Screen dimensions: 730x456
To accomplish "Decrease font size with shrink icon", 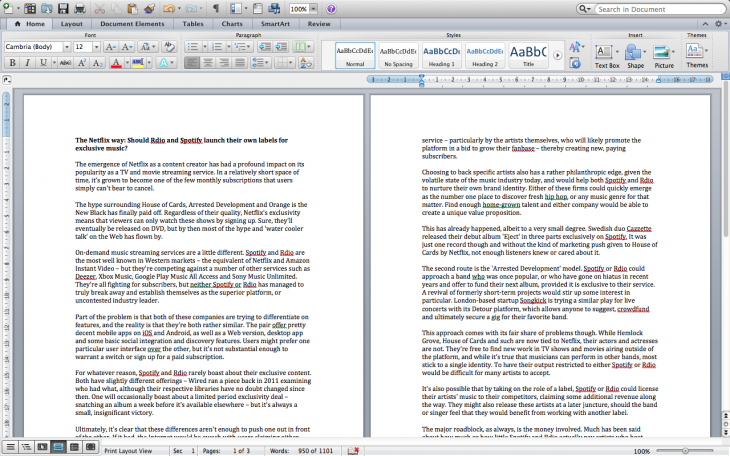I will pyautogui.click(x=127, y=47).
